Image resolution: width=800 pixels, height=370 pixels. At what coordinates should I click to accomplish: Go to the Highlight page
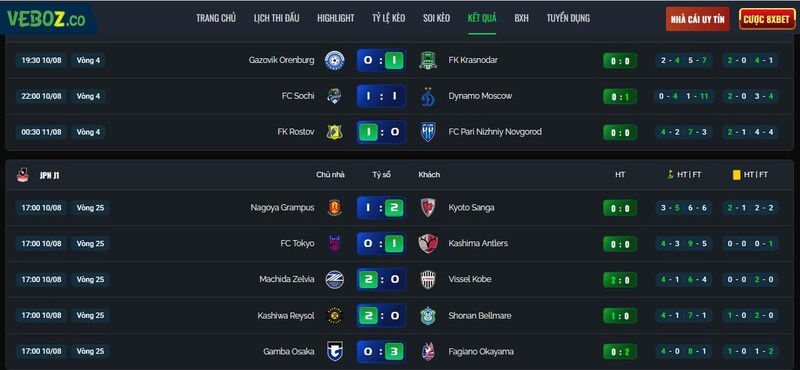click(336, 18)
